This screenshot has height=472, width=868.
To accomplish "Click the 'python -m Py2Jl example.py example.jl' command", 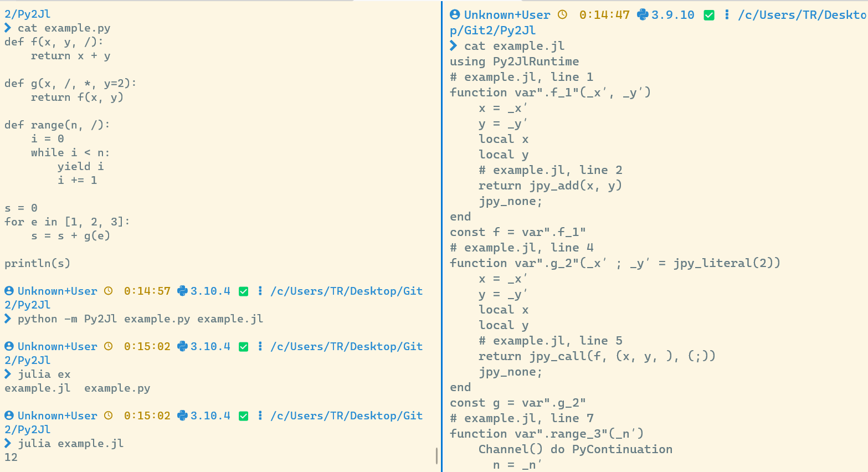I will point(140,319).
